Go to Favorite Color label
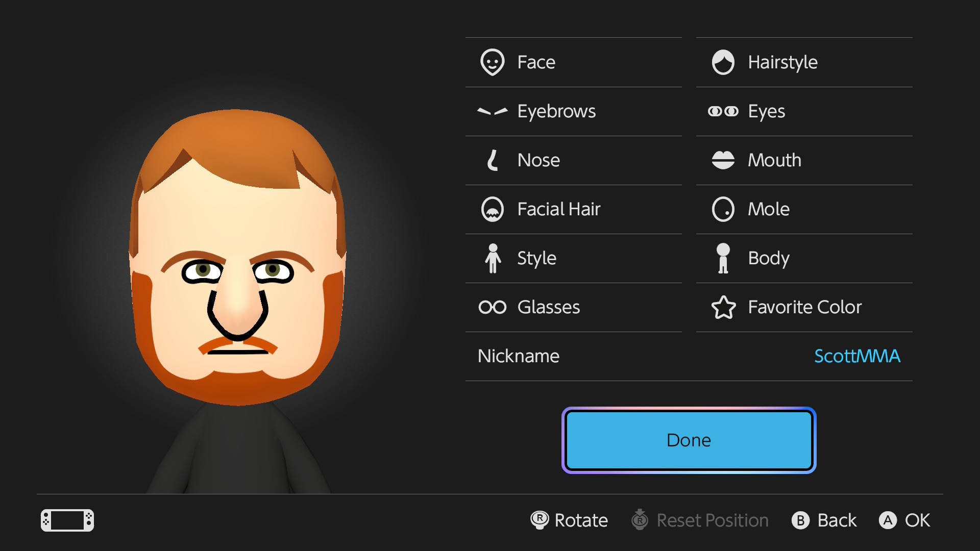This screenshot has width=980, height=551. tap(805, 307)
